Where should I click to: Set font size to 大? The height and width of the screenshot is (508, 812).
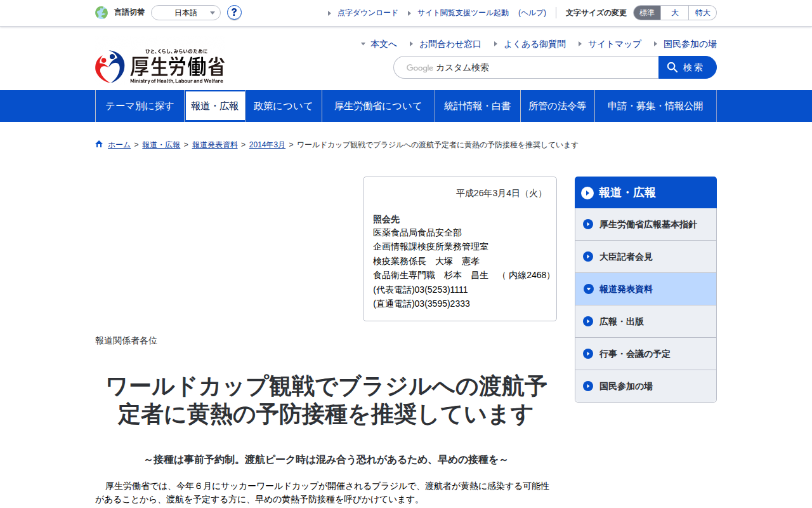point(675,13)
